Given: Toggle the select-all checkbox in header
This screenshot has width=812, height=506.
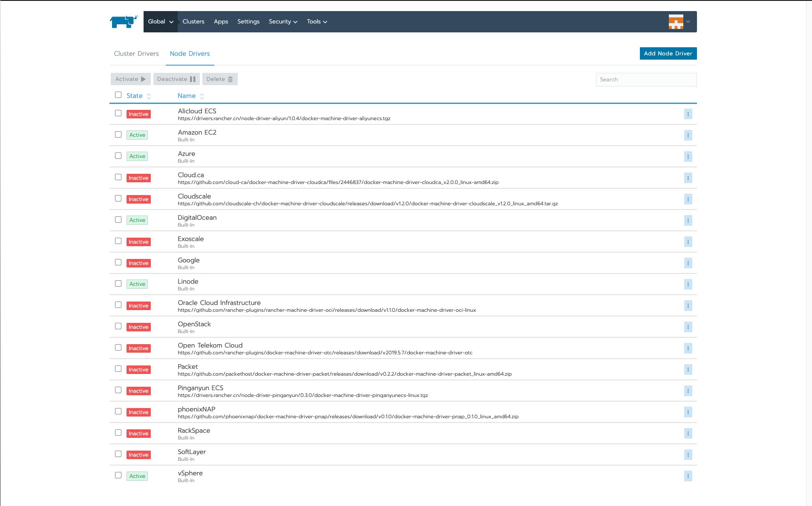Looking at the screenshot, I should [x=118, y=95].
